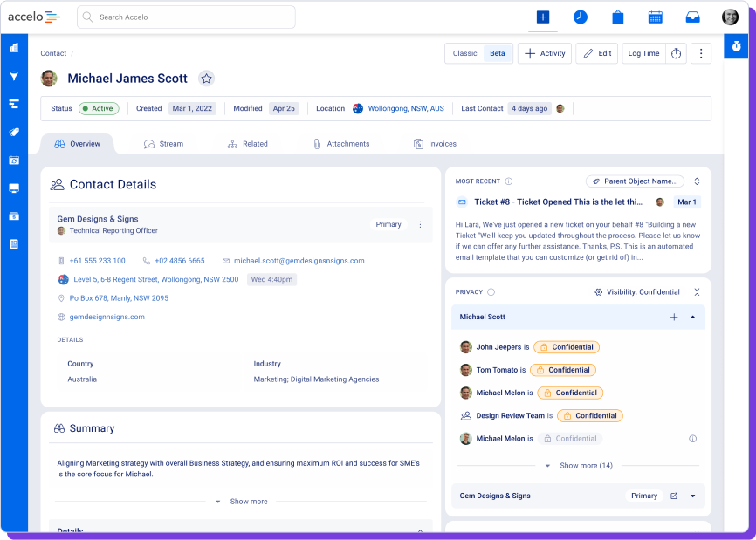
Task: Open the companies building icon in left sidebar
Action: pos(14,48)
